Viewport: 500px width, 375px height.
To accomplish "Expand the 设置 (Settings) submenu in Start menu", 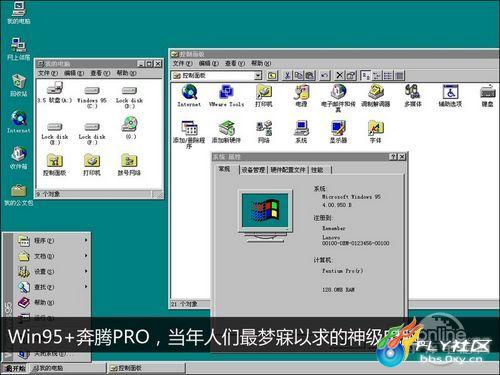I will 53,271.
